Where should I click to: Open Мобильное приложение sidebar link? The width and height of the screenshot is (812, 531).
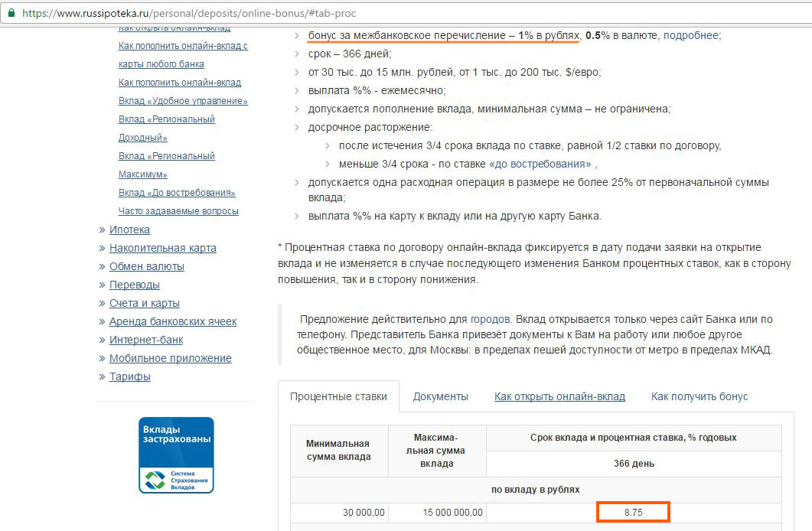coord(170,358)
